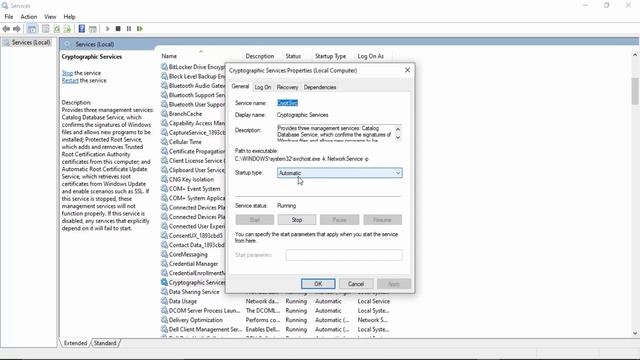Open the Help menu
The height and width of the screenshot is (360, 640).
point(69,17)
